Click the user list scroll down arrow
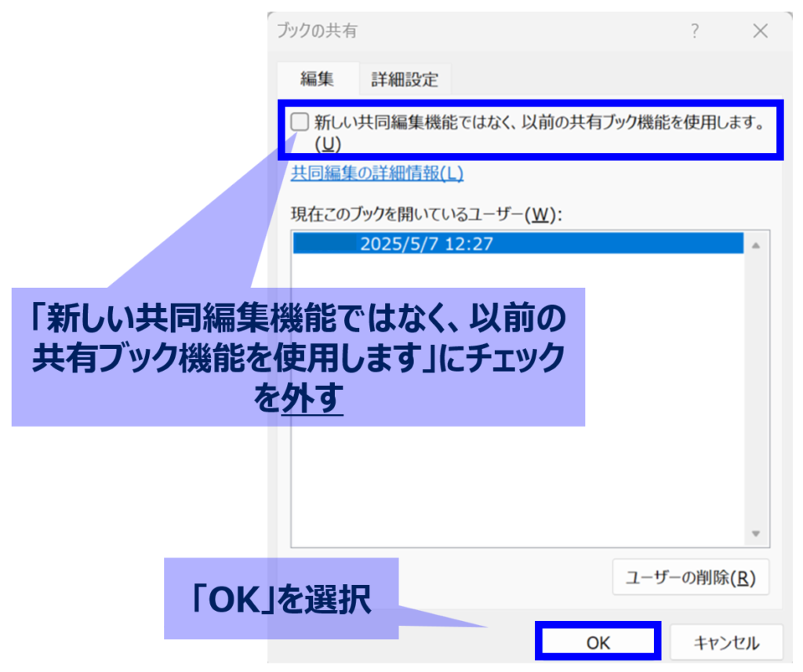The image size is (803, 672). (x=756, y=534)
